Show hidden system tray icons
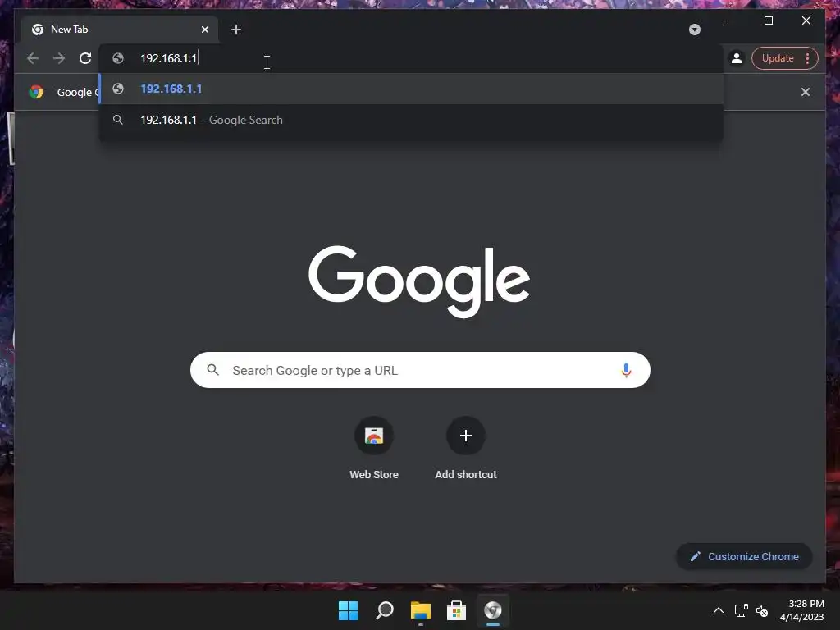 719,610
